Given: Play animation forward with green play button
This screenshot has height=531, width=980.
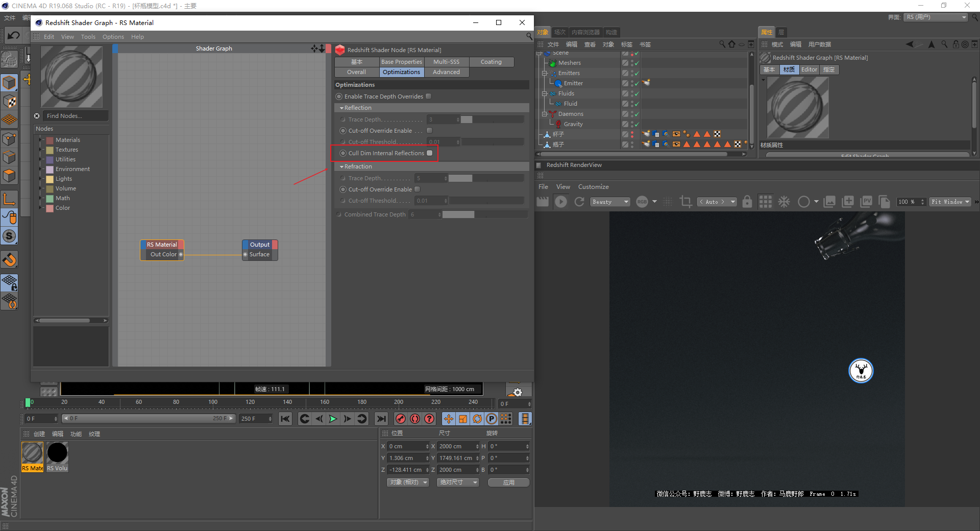Looking at the screenshot, I should point(333,419).
